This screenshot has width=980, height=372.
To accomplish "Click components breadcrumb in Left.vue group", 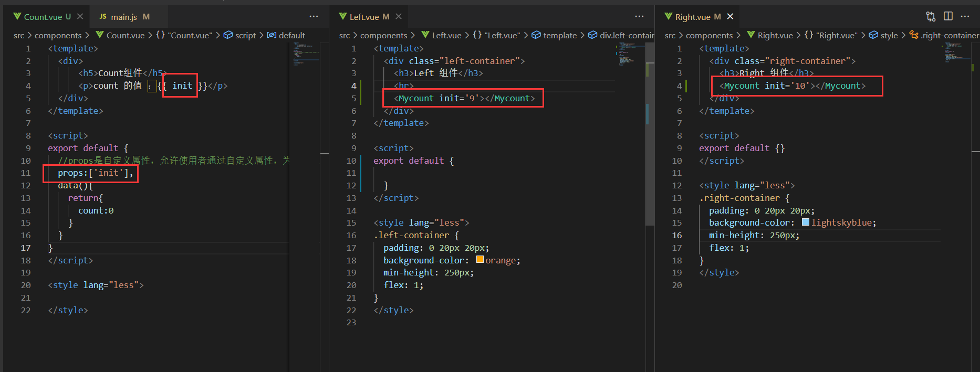I will click(383, 36).
